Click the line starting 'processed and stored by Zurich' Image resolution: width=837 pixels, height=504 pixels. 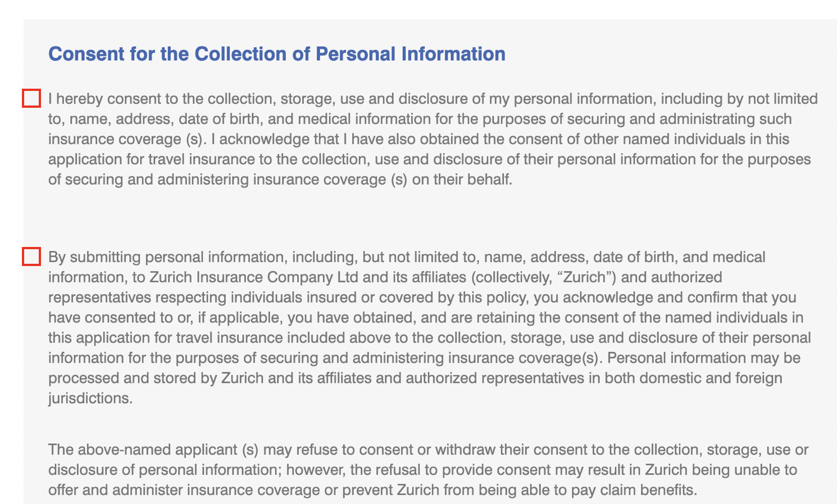tap(415, 378)
